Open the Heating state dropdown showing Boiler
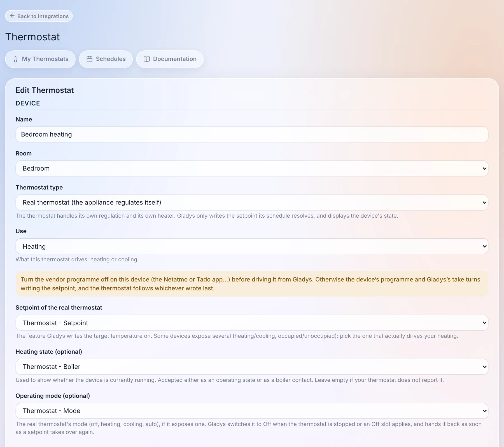 tap(252, 367)
